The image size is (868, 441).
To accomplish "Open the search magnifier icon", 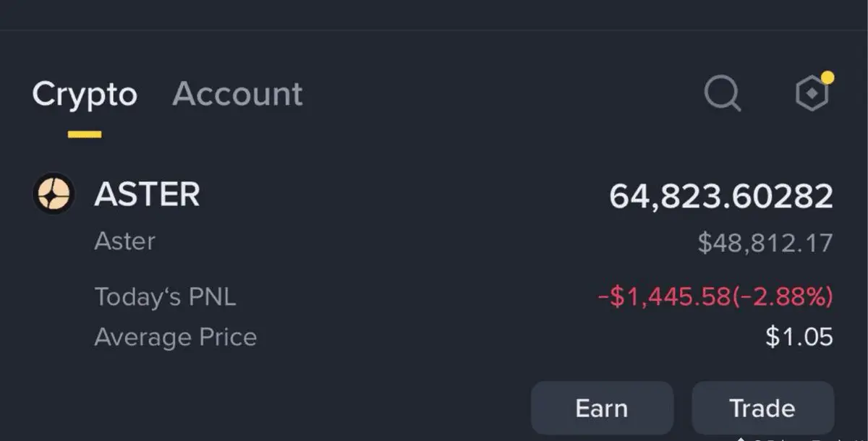I will pos(723,94).
